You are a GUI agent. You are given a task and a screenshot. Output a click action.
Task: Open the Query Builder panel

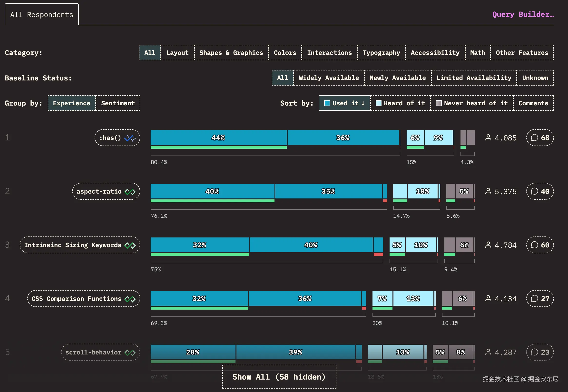tap(523, 14)
